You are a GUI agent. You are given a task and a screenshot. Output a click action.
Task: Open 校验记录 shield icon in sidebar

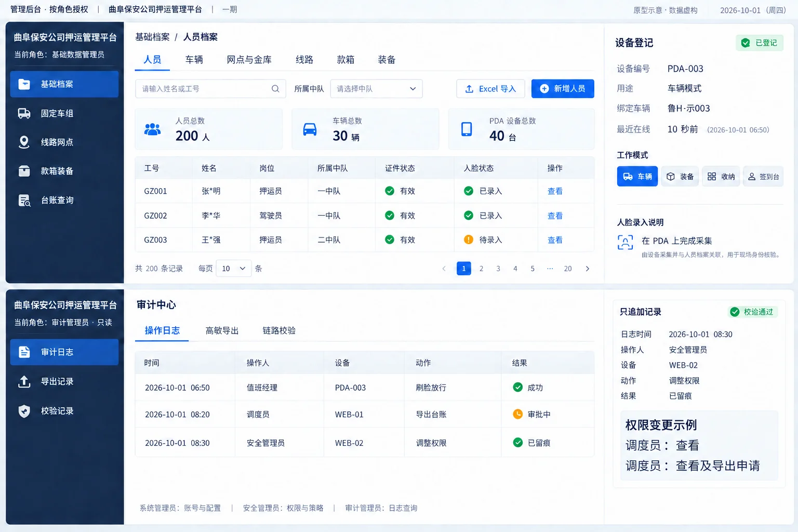pos(24,411)
